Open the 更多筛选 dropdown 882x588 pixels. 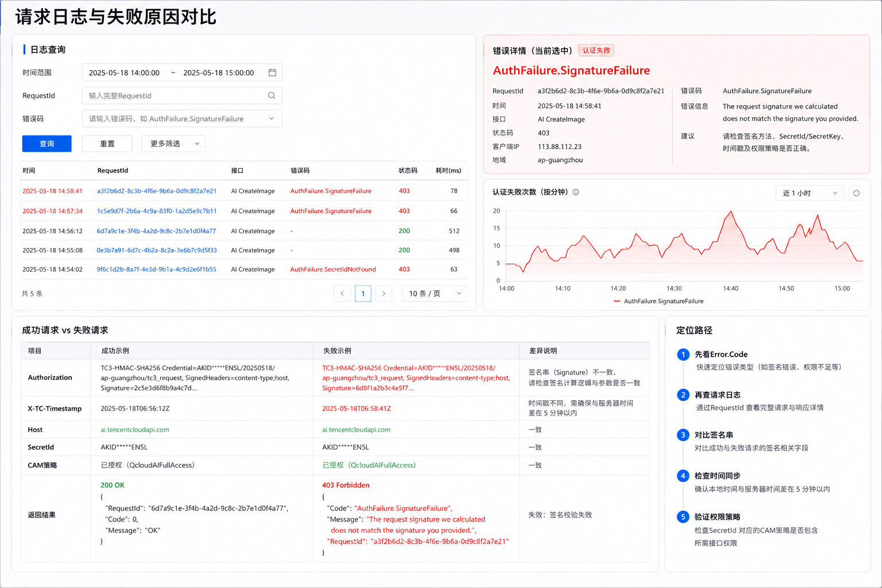tap(173, 144)
